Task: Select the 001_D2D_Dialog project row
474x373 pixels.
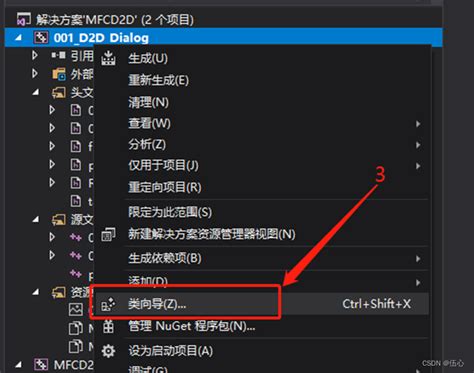Action: click(223, 38)
